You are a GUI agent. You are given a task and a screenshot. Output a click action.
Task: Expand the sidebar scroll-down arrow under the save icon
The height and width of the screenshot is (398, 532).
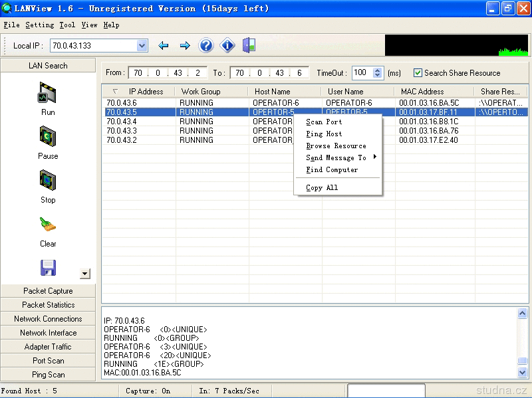tap(84, 273)
